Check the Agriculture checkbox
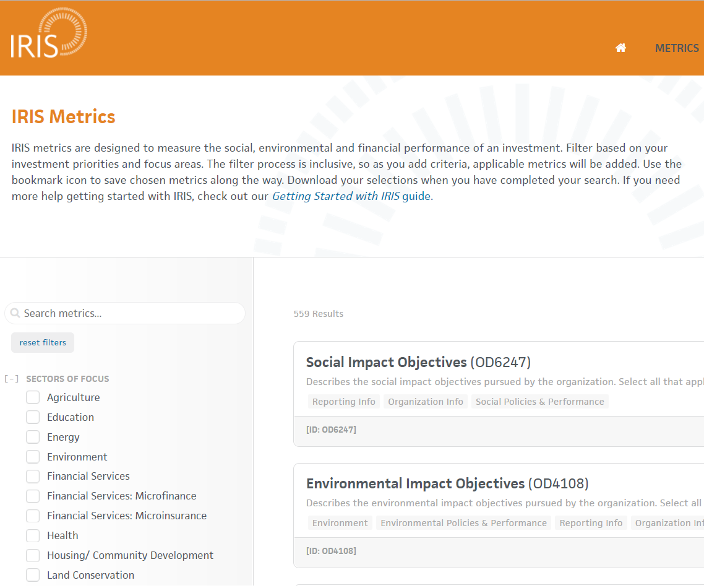This screenshot has height=588, width=704. pos(33,397)
